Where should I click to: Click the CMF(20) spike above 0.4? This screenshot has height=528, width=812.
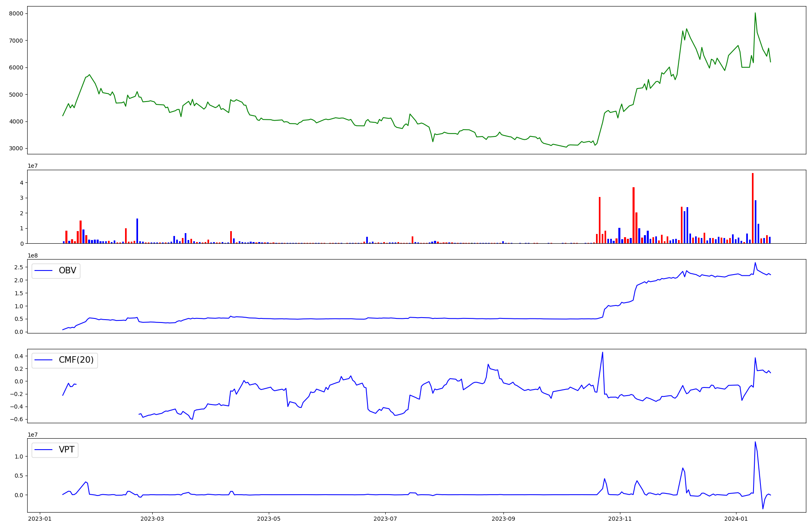pos(603,353)
